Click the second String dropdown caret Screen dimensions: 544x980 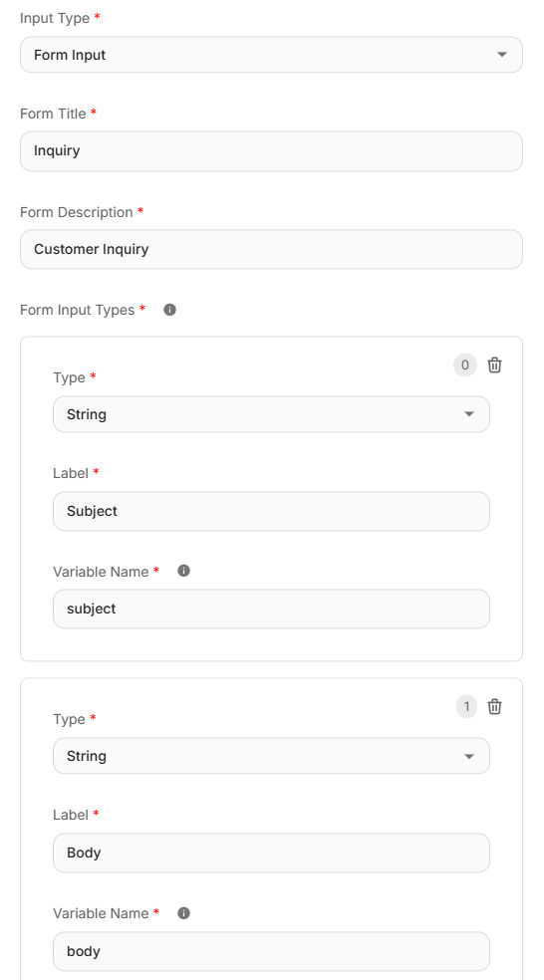[469, 756]
